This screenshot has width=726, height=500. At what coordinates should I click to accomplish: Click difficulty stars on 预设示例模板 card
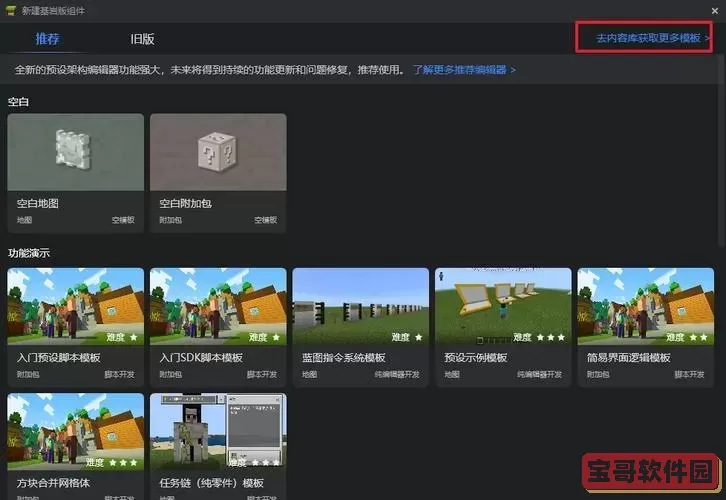click(551, 338)
